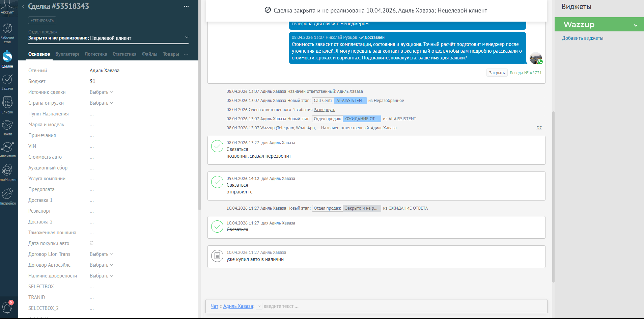Click the Бюджет $0 value
Viewport: 644px width, 319px height.
[92, 81]
